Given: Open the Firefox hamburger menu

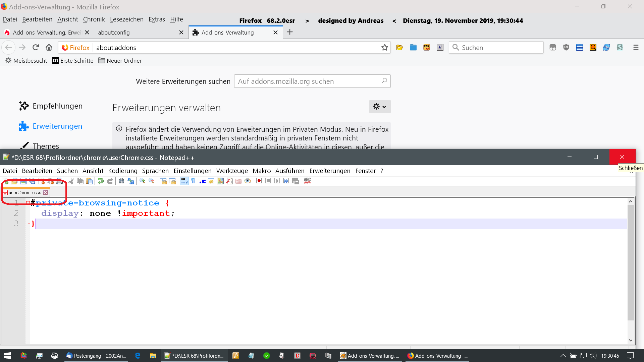Looking at the screenshot, I should click(636, 48).
